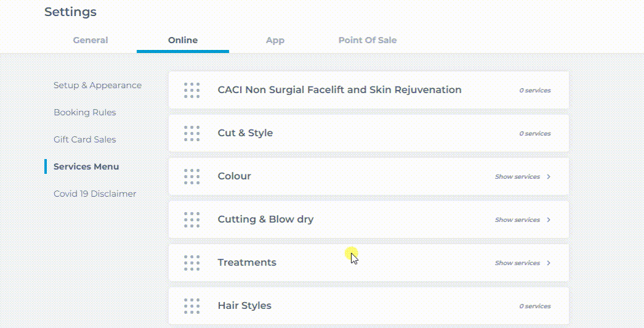Select Gift Card Sales in sidebar
This screenshot has height=328, width=644.
(x=84, y=139)
